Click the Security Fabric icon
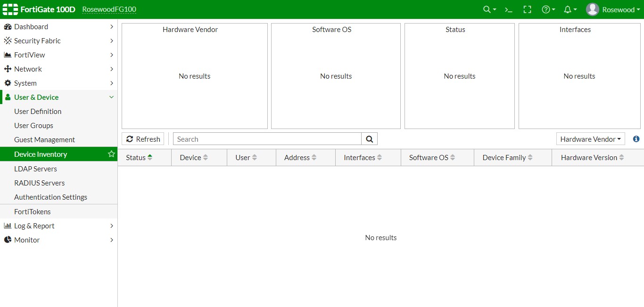 point(8,41)
